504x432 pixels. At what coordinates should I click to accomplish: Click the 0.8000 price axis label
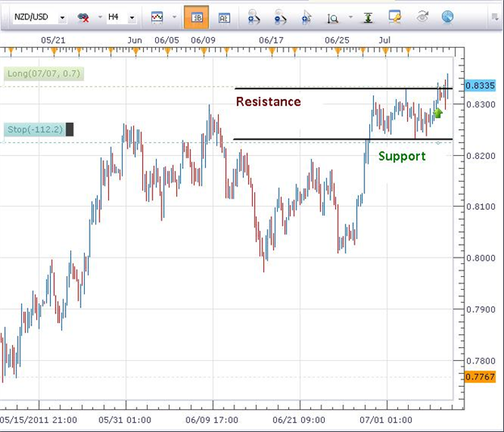[481, 258]
